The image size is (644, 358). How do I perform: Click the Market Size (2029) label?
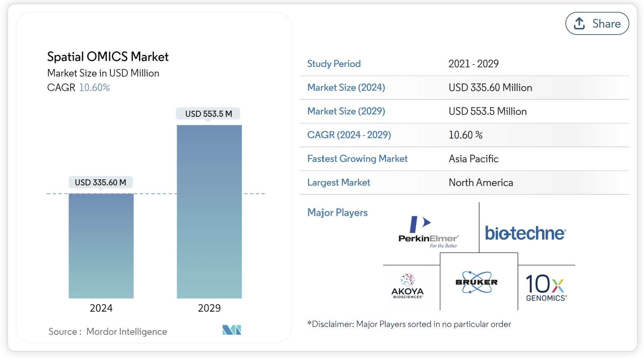[346, 111]
